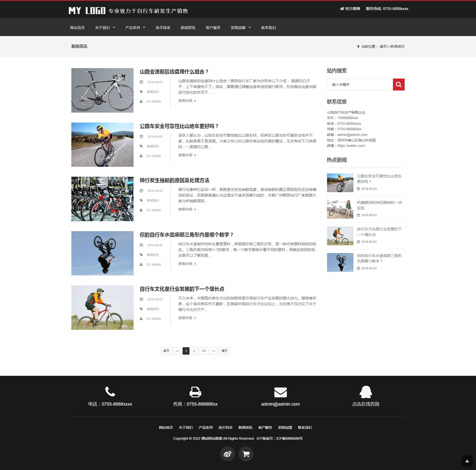Click the QQ penguin online consultation icon
Image resolution: width=476 pixels, height=470 pixels.
click(366, 392)
